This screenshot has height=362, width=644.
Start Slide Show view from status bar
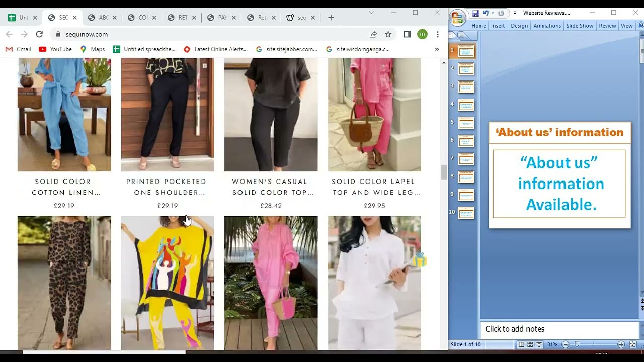[x=539, y=344]
